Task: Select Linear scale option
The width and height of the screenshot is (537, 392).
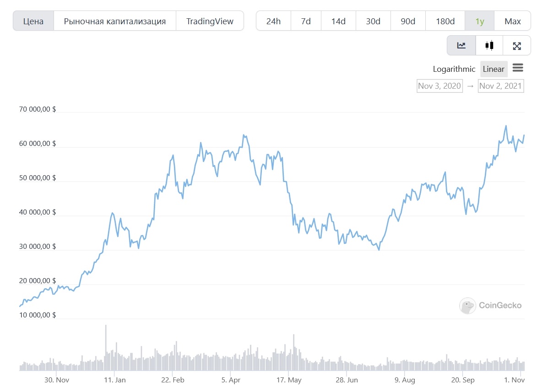Action: [x=494, y=69]
